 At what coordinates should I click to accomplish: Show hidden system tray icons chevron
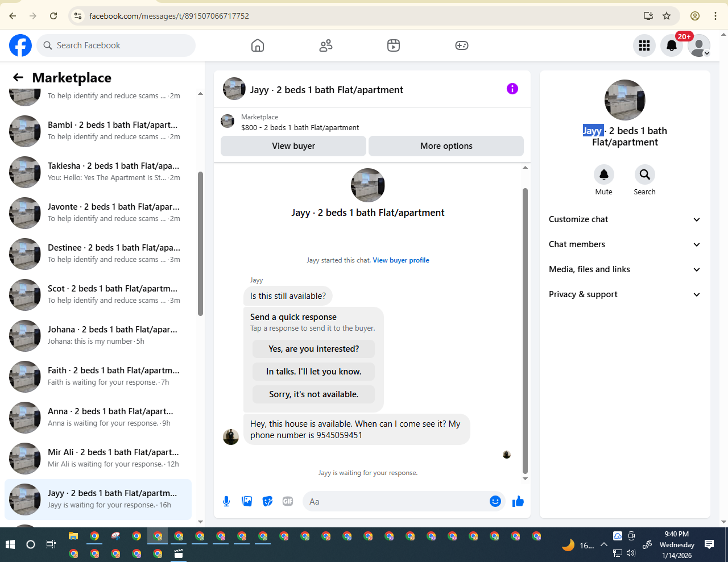pos(604,544)
